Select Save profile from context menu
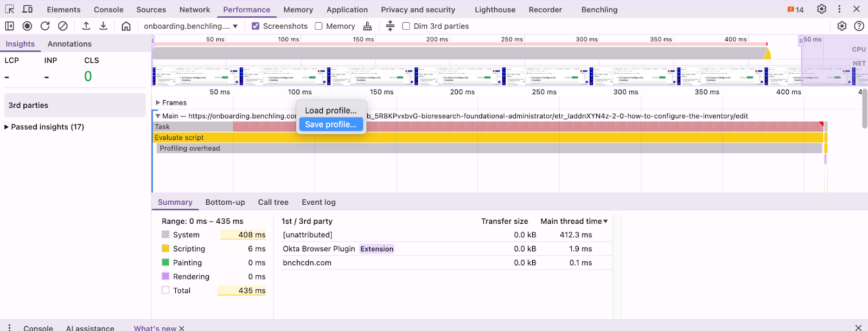Screen dimensions: 868x331 tap(330, 125)
